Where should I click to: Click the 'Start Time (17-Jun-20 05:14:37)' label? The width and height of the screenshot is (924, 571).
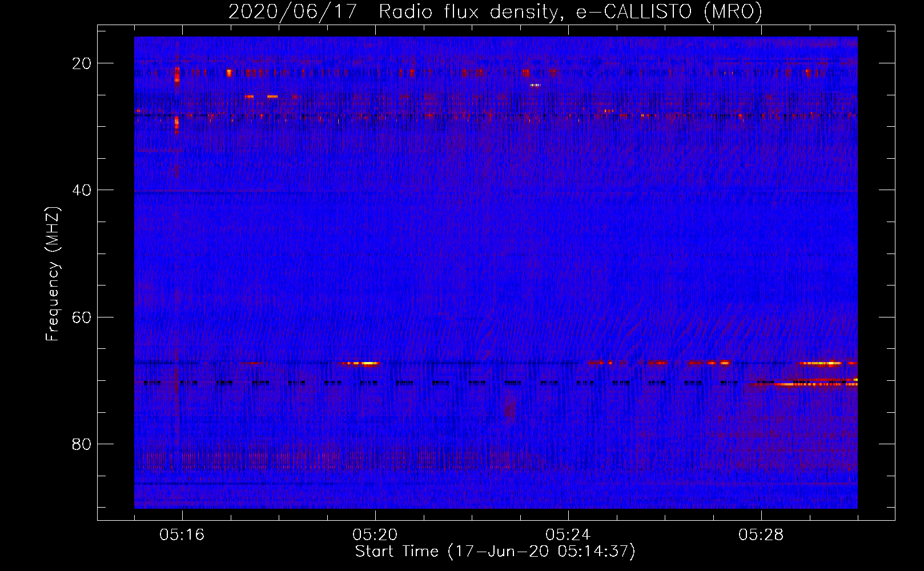[495, 552]
